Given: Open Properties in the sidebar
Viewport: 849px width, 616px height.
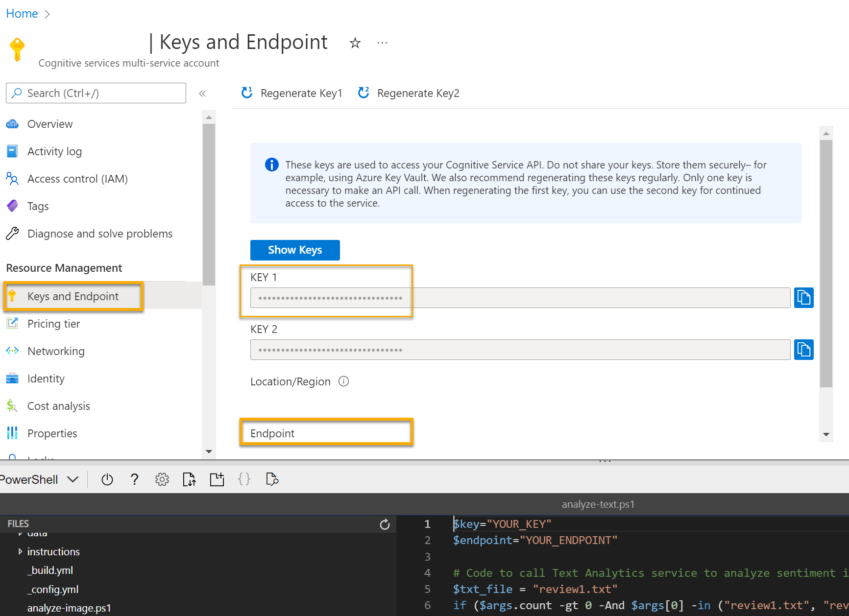Looking at the screenshot, I should [52, 433].
